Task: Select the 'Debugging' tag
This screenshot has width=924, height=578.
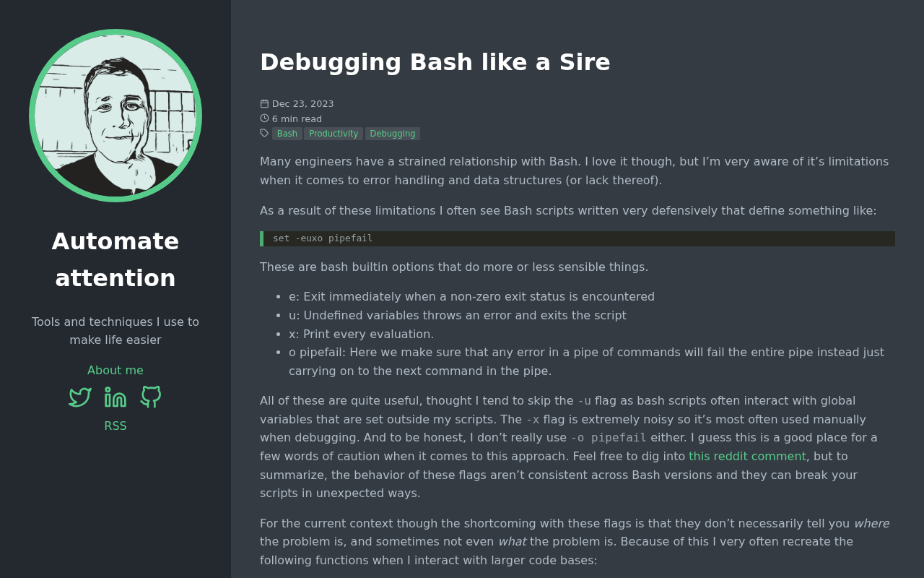Action: 392,133
